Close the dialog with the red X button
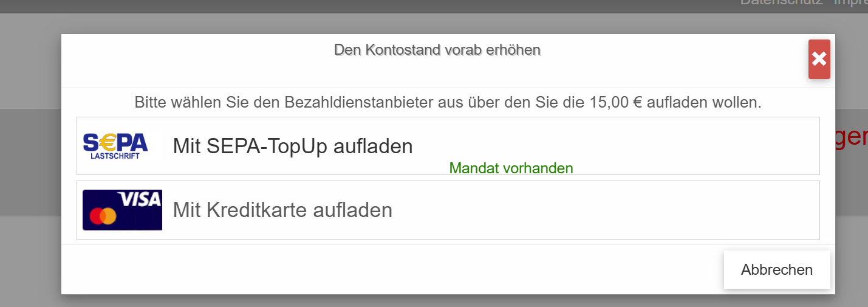 coord(819,59)
